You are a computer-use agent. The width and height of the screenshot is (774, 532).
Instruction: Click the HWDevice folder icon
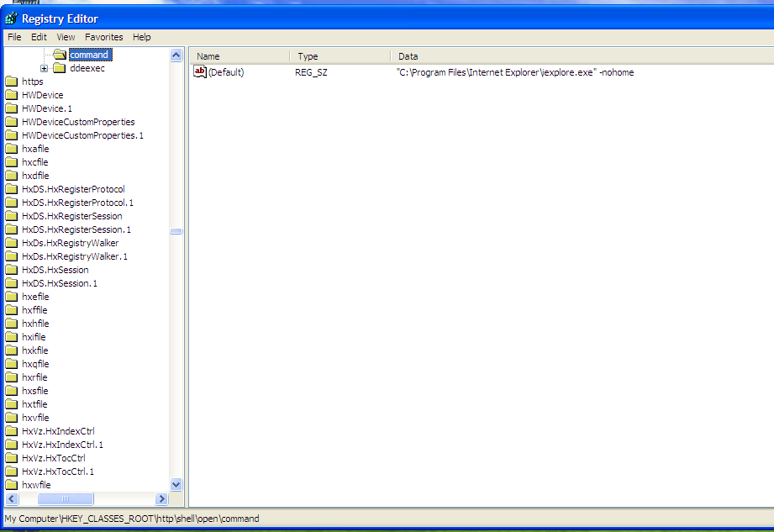(x=11, y=95)
